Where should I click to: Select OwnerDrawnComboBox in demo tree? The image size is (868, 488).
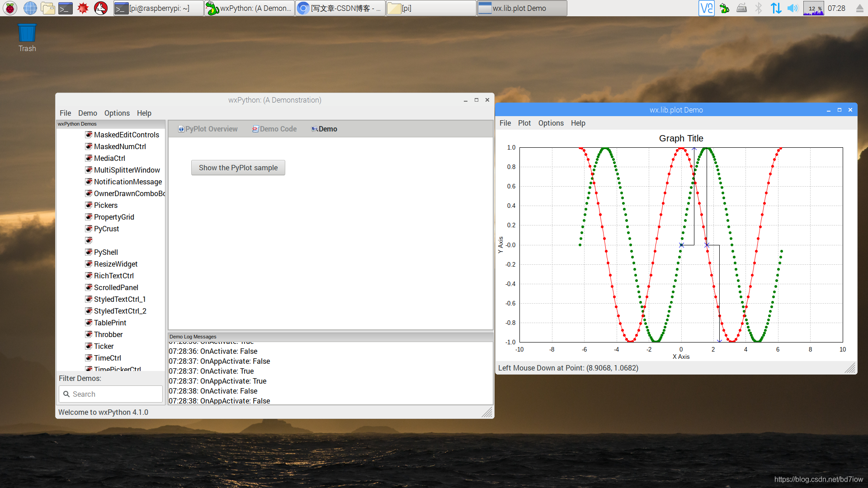tap(129, 193)
